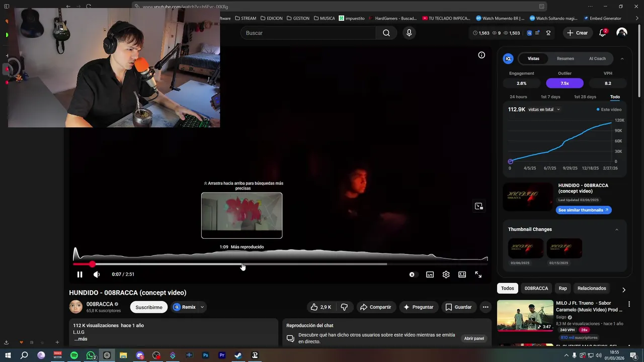Click See similar thumbnails link
Screen dimensions: 644x362
click(x=584, y=210)
